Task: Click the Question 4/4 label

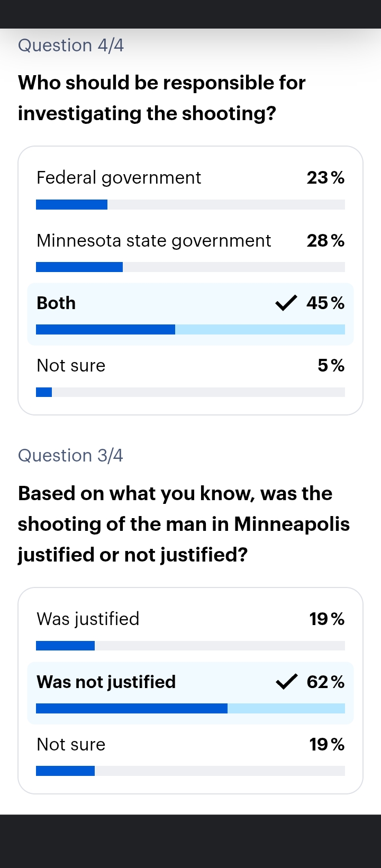Action: click(x=71, y=46)
